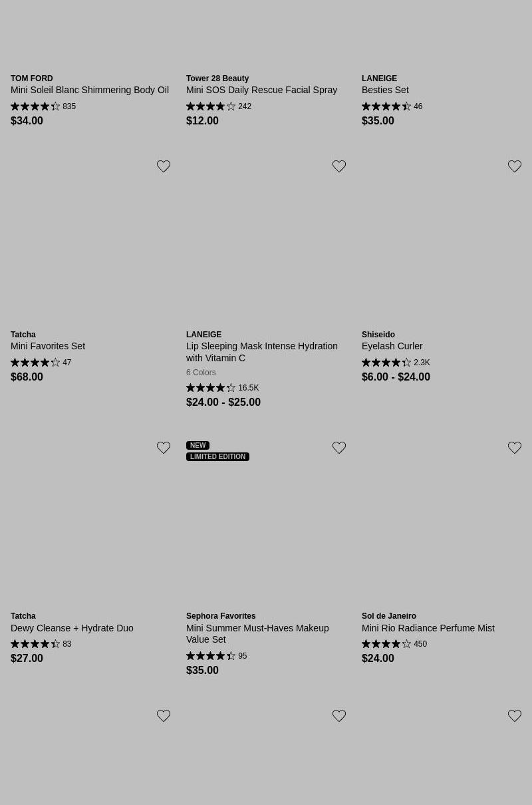Click the LIMITED EDITION badge
This screenshot has height=805, width=532.
217,457
